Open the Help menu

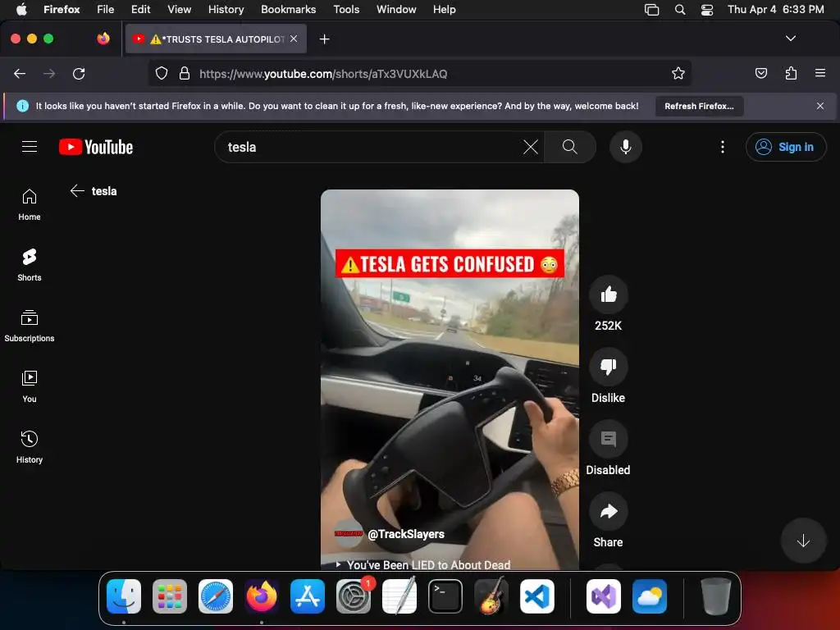(x=444, y=9)
